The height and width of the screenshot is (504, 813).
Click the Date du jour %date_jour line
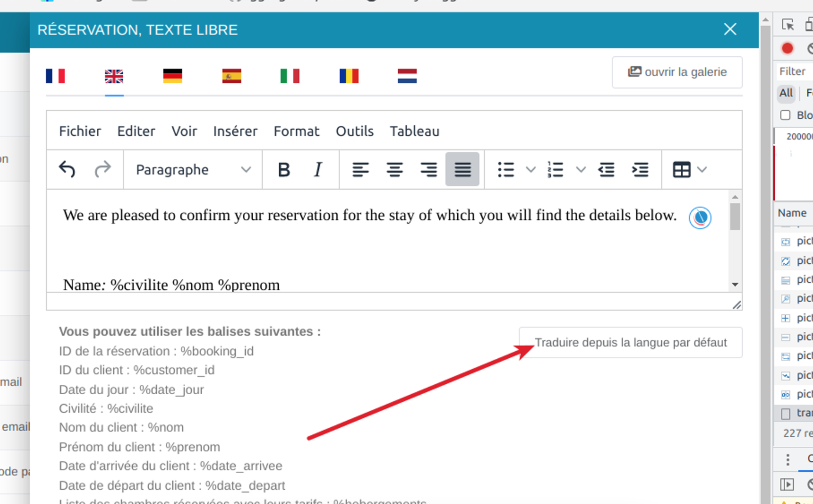point(131,389)
